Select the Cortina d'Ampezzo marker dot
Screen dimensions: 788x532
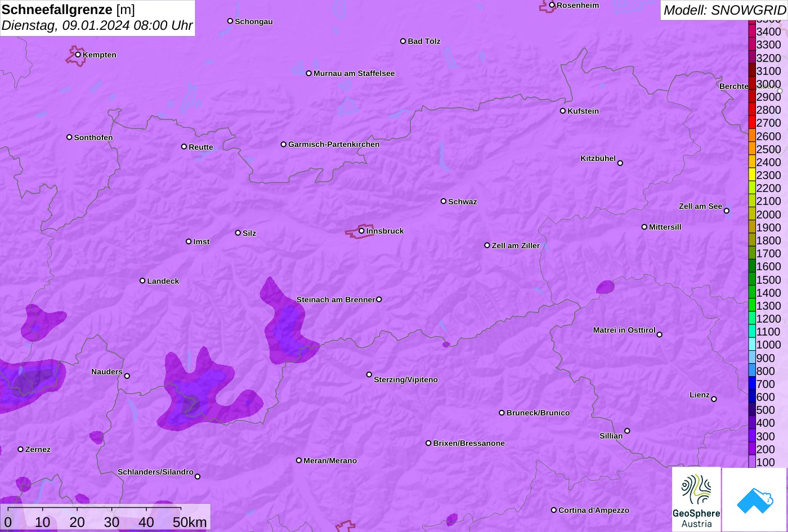tap(554, 510)
